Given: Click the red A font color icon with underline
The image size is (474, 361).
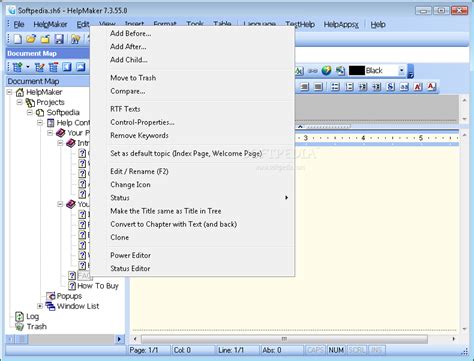Looking at the screenshot, I should click(432, 87).
